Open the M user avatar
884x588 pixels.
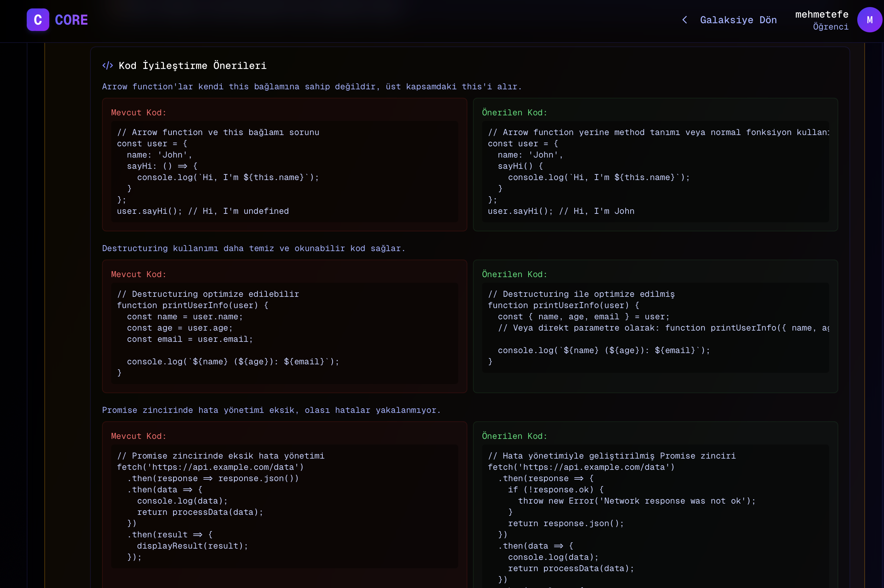point(869,20)
